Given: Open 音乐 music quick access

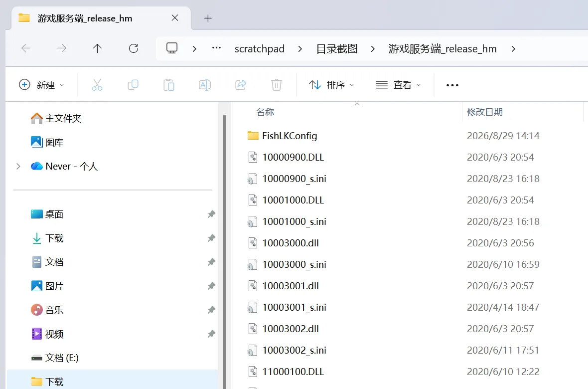Looking at the screenshot, I should pyautogui.click(x=47, y=310).
